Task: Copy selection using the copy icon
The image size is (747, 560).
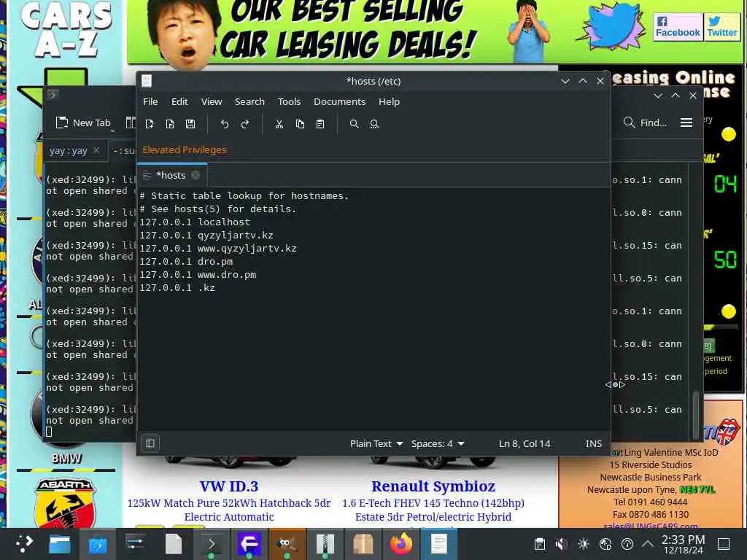Action: (x=300, y=124)
